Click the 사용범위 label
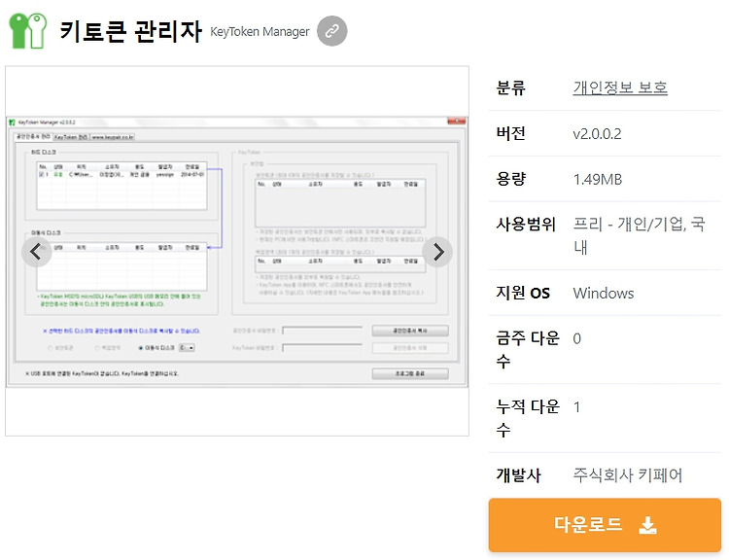 click(x=525, y=225)
